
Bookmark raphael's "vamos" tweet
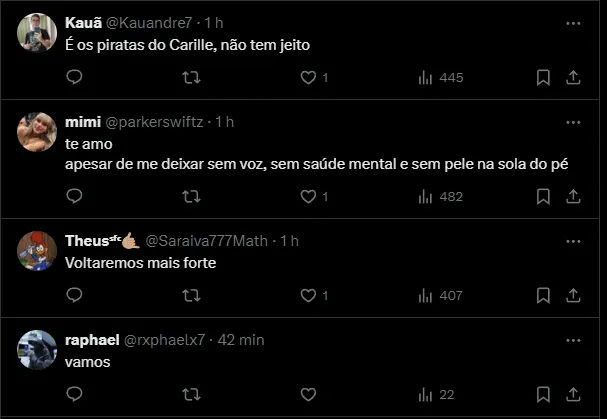pyautogui.click(x=543, y=394)
